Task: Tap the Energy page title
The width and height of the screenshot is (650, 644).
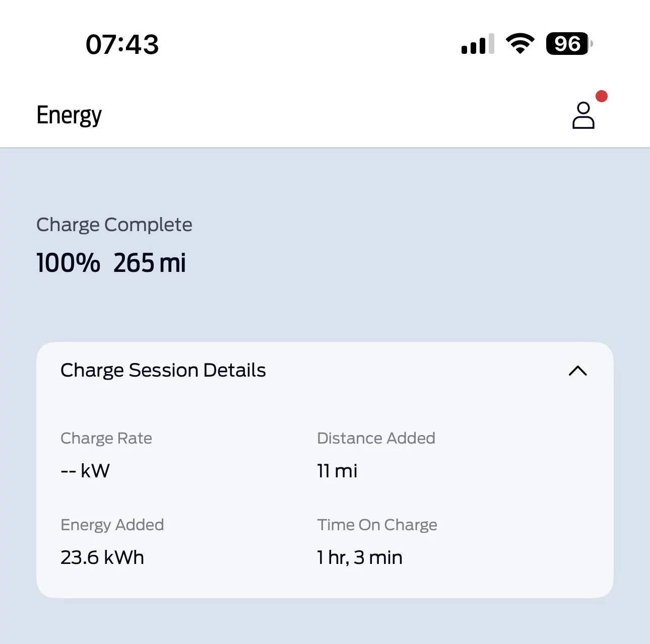Action: point(69,115)
